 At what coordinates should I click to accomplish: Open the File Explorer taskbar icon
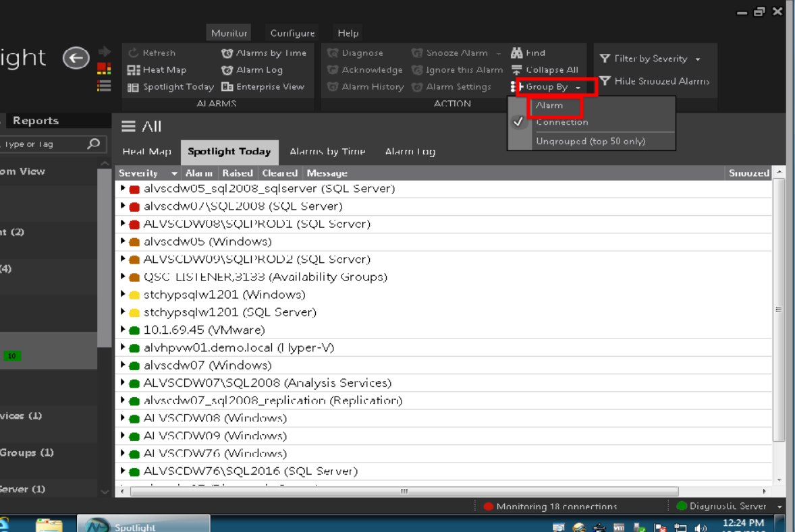pyautogui.click(x=49, y=525)
